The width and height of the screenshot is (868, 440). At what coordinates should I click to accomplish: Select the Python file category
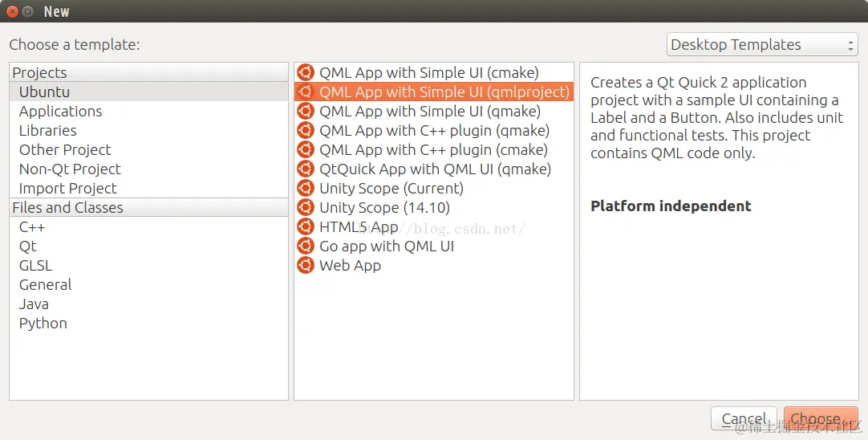tap(43, 324)
